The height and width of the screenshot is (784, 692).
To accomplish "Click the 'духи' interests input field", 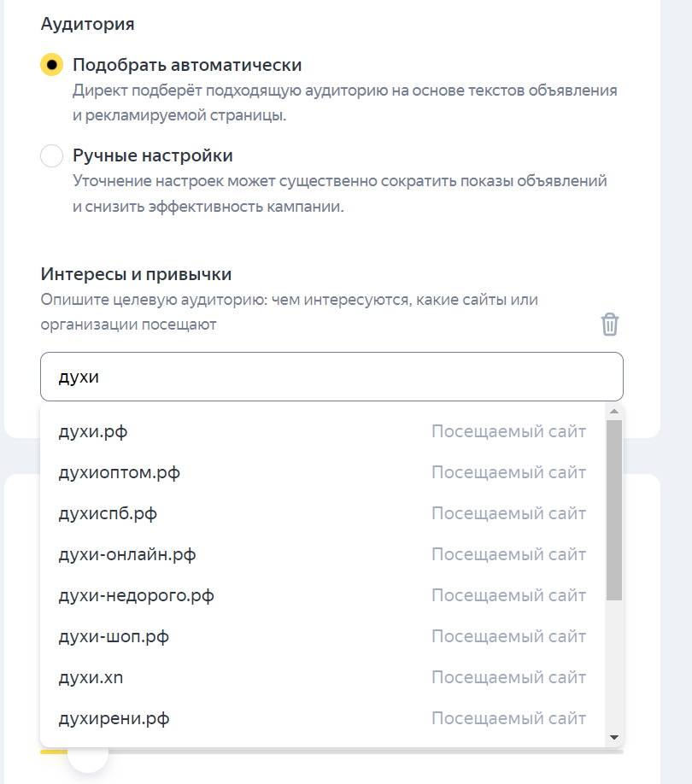I will click(331, 377).
